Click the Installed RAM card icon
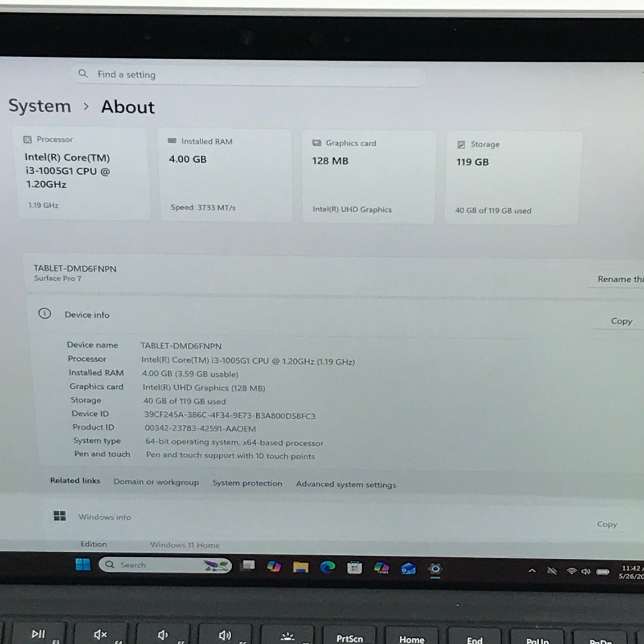This screenshot has height=644, width=644. coord(172,141)
